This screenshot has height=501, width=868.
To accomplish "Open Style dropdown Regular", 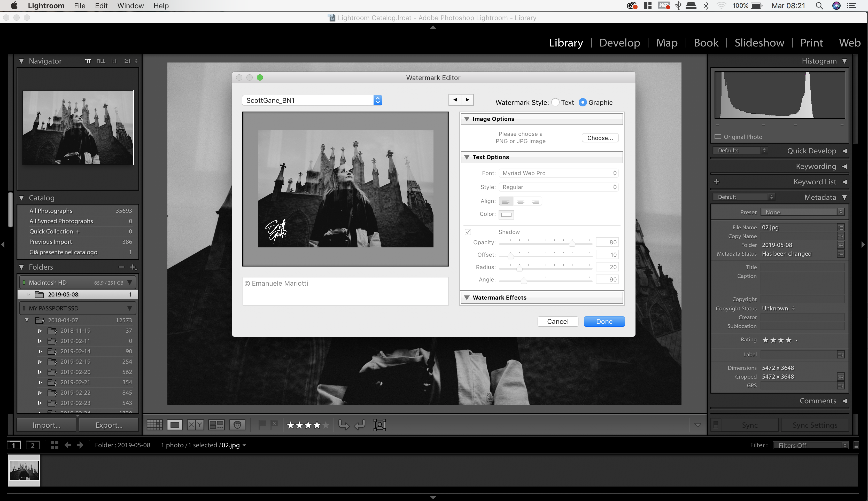I will [559, 187].
